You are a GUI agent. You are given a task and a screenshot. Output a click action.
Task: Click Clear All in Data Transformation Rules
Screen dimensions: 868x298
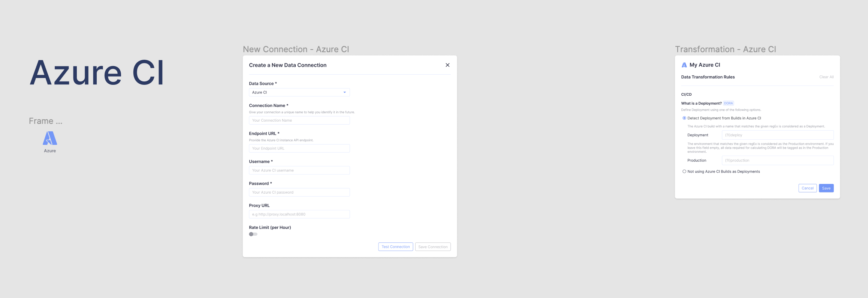826,77
